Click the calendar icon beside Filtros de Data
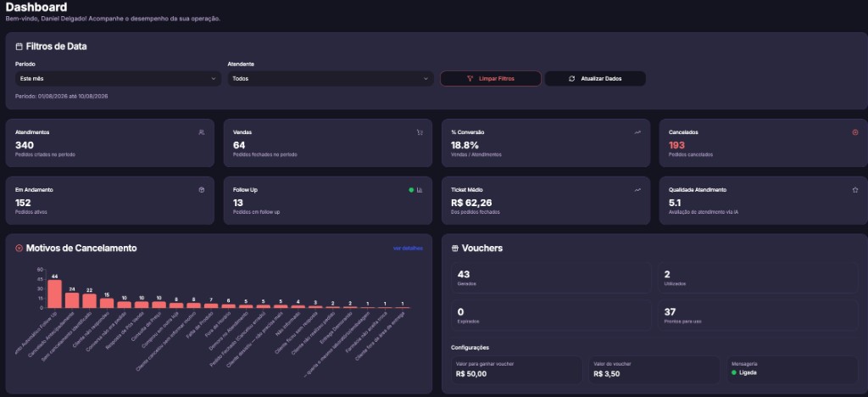This screenshot has width=868, height=397. pyautogui.click(x=19, y=47)
